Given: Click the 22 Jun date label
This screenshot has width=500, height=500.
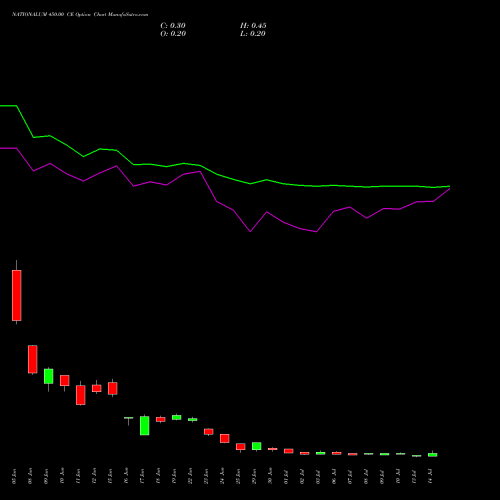Looking at the screenshot, I should point(190,476).
